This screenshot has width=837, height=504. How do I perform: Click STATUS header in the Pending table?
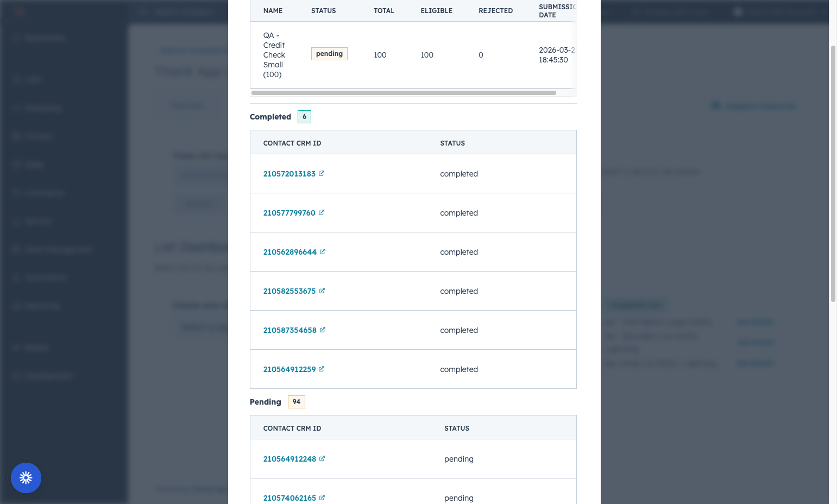point(457,429)
